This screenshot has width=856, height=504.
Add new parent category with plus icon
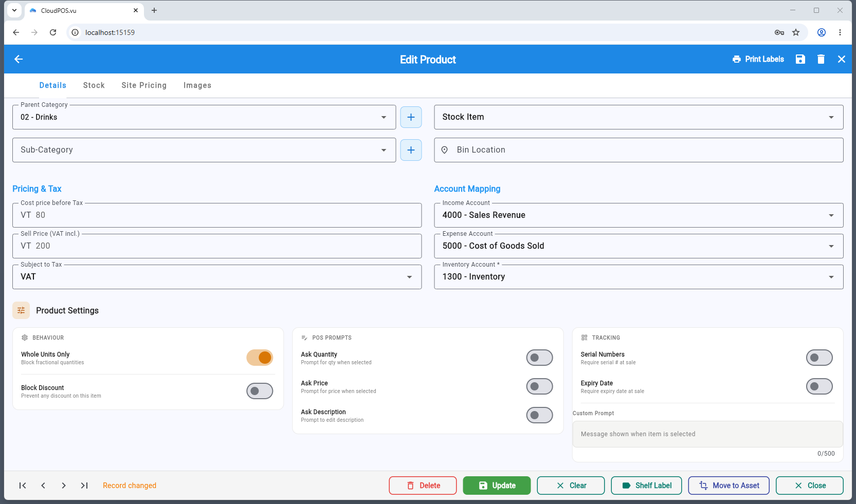(x=411, y=117)
